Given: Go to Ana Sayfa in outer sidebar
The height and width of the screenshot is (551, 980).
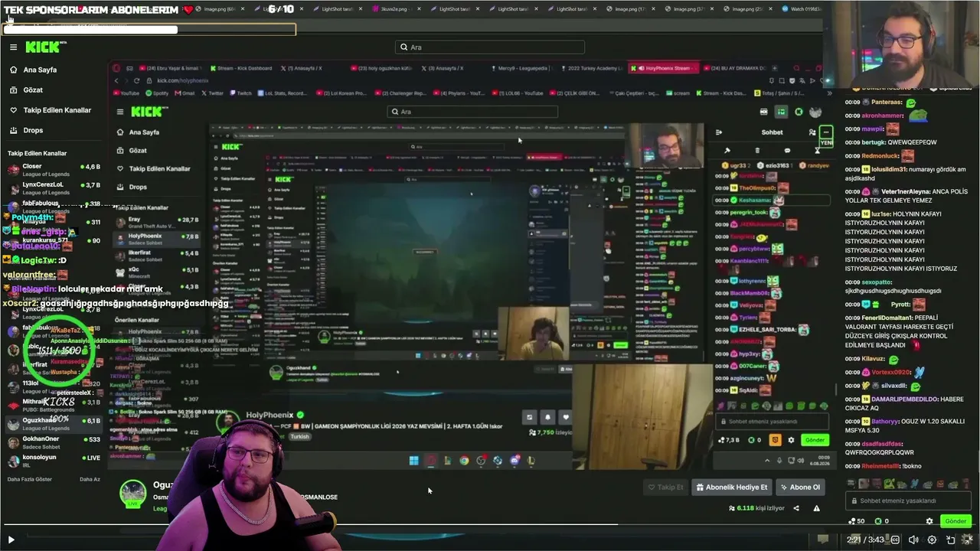Looking at the screenshot, I should pyautogui.click(x=40, y=70).
